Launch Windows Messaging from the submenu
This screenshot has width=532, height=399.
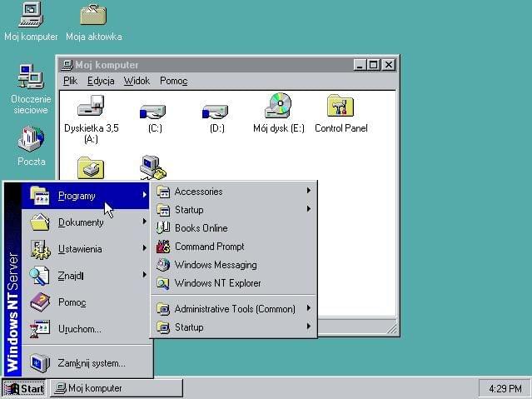click(x=215, y=265)
